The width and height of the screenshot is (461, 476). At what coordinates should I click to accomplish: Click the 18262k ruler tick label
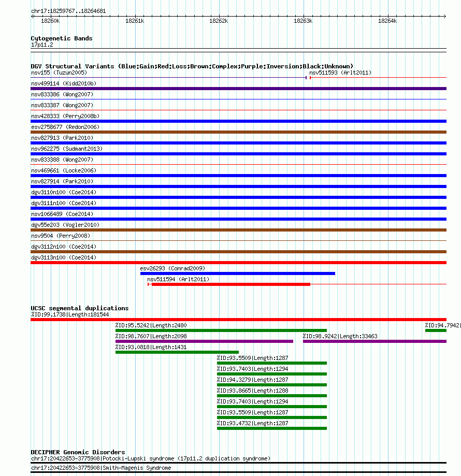pos(219,21)
